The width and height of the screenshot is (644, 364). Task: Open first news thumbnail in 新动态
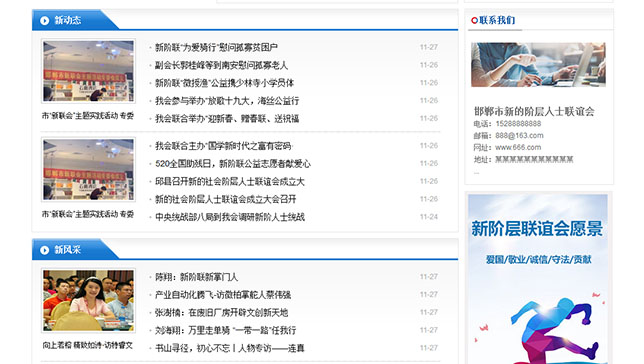click(88, 71)
